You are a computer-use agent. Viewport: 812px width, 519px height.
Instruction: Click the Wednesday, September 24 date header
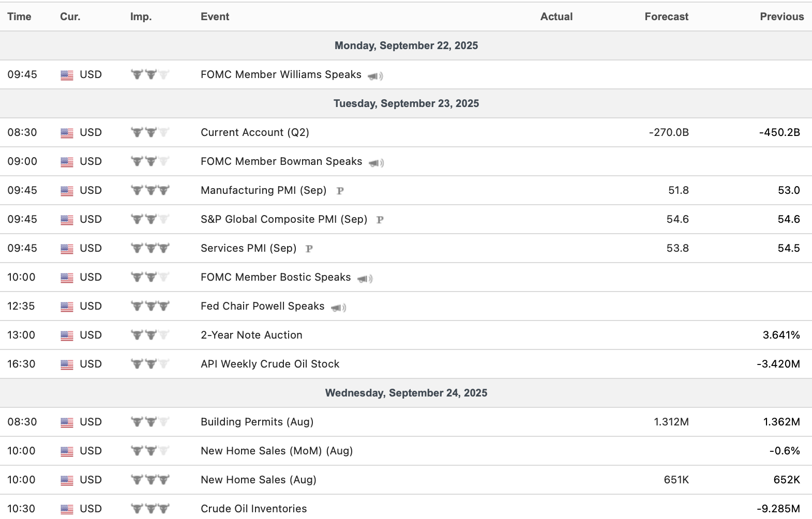click(406, 393)
